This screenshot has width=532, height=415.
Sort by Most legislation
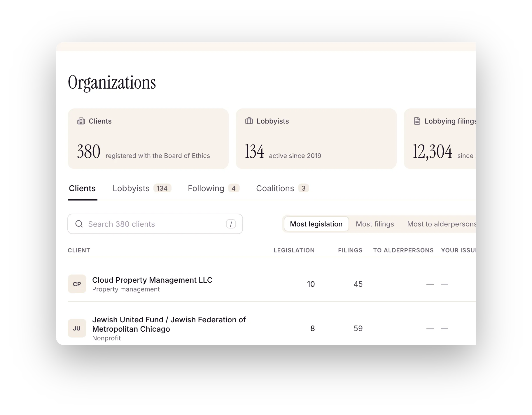(x=316, y=224)
